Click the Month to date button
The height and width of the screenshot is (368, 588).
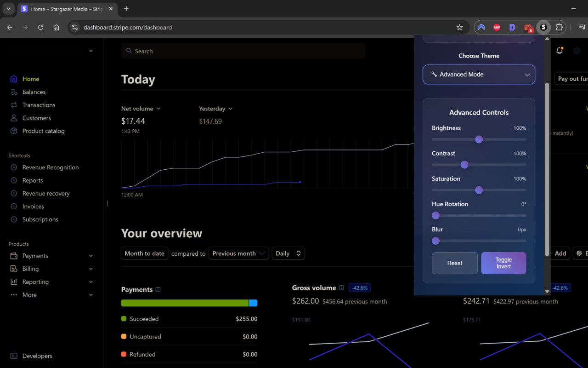pos(144,253)
